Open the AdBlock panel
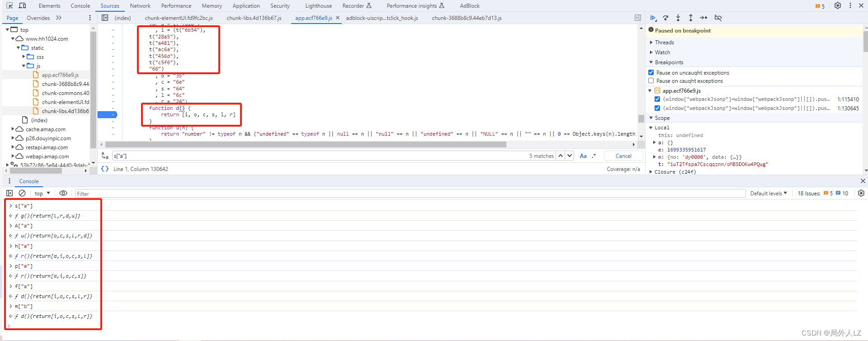 pyautogui.click(x=470, y=6)
